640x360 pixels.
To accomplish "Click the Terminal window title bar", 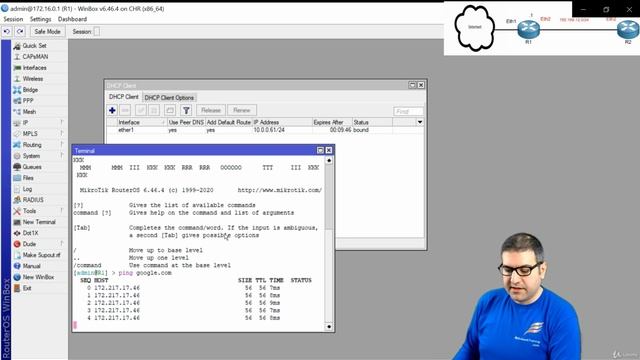I will [x=203, y=150].
